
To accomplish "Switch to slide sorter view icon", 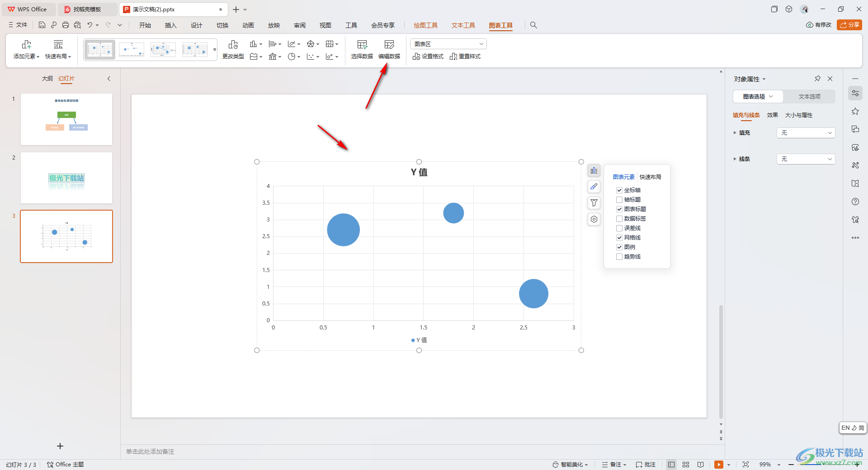I will 686,465.
